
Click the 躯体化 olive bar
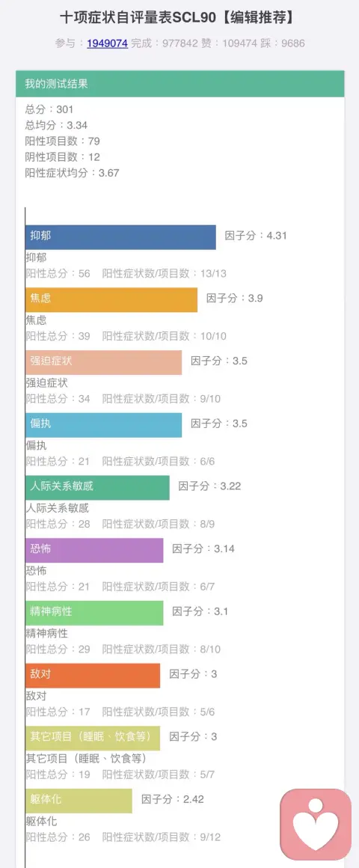pyautogui.click(x=79, y=801)
